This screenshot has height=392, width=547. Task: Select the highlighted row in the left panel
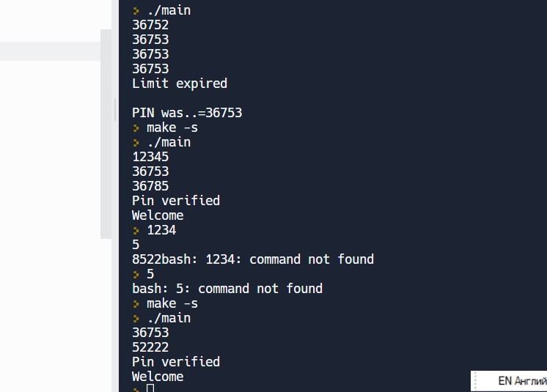50,51
